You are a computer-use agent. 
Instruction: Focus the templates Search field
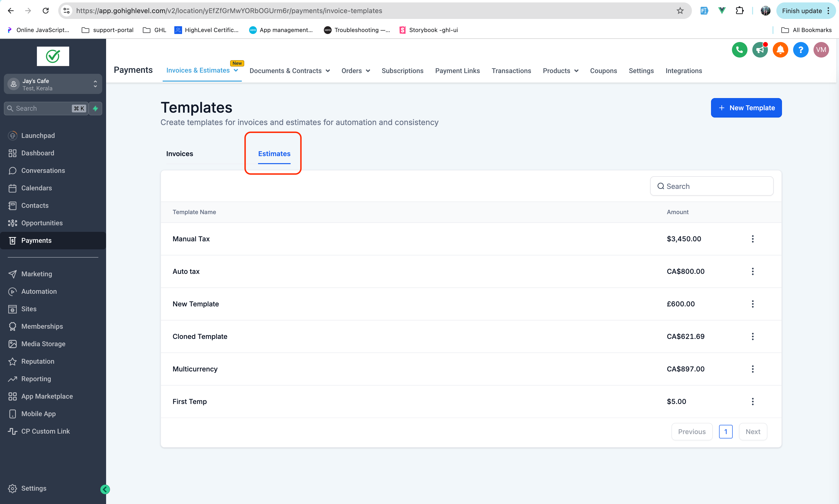(712, 186)
